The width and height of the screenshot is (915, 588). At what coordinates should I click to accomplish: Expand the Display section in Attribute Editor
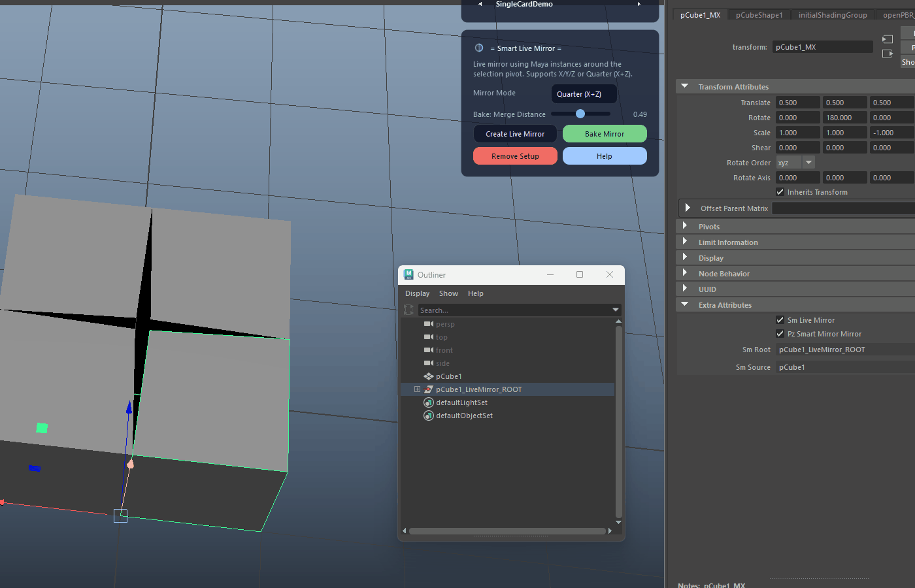point(685,257)
